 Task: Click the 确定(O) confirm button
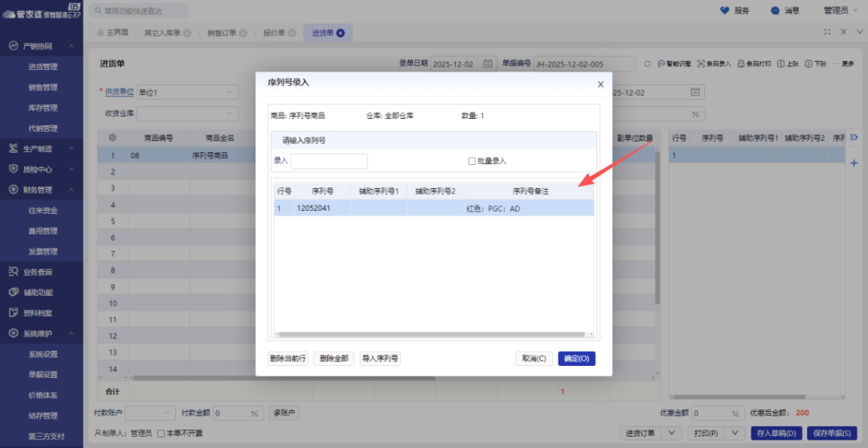(x=576, y=359)
